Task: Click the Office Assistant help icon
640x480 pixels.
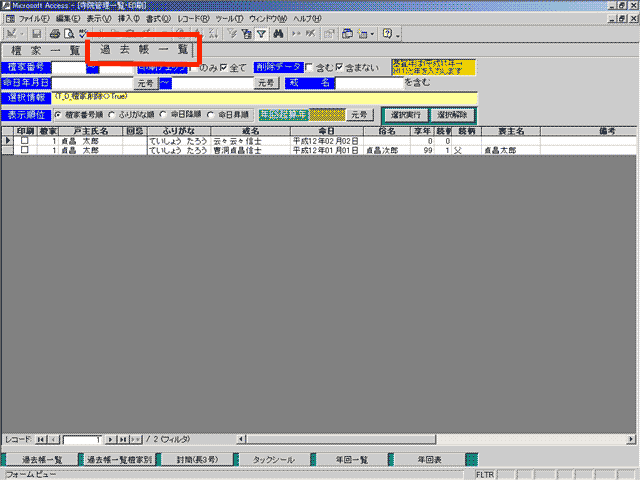Action: [x=386, y=34]
